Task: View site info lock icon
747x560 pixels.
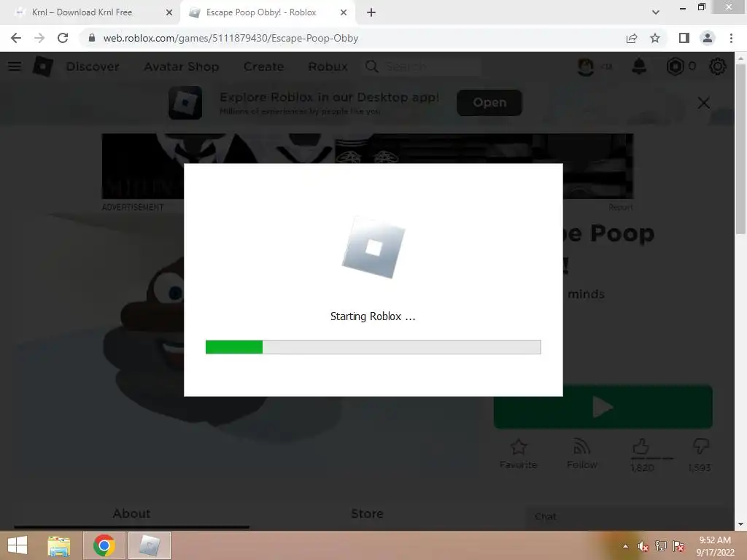Action: (x=92, y=38)
